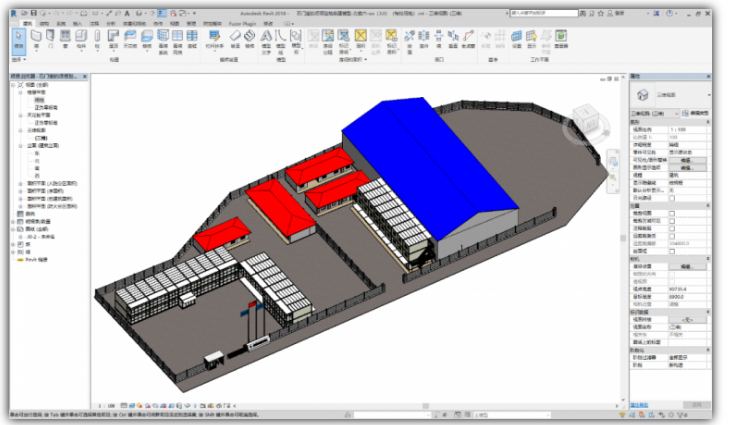Viewport: 732px width, 425px height.
Task: Open the Fuzor Plugin ribbon tab
Action: tap(242, 23)
